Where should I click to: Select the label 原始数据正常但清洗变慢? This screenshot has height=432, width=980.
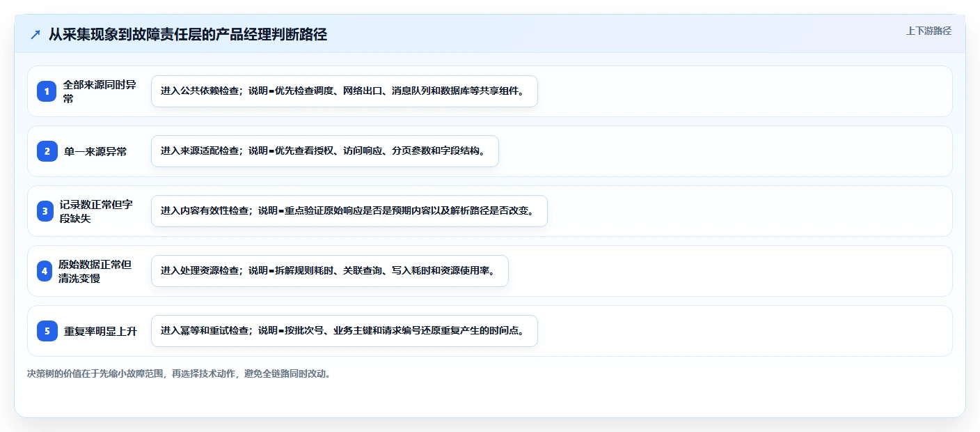point(95,271)
